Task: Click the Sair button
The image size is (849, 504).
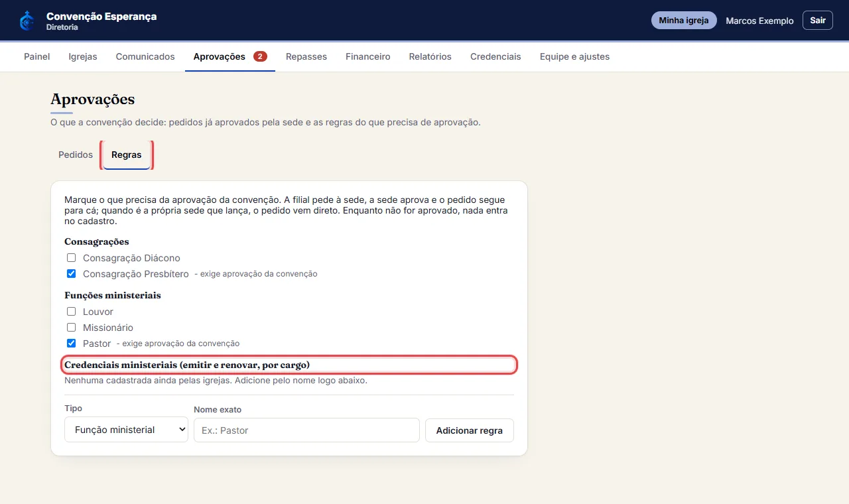Action: pyautogui.click(x=818, y=21)
